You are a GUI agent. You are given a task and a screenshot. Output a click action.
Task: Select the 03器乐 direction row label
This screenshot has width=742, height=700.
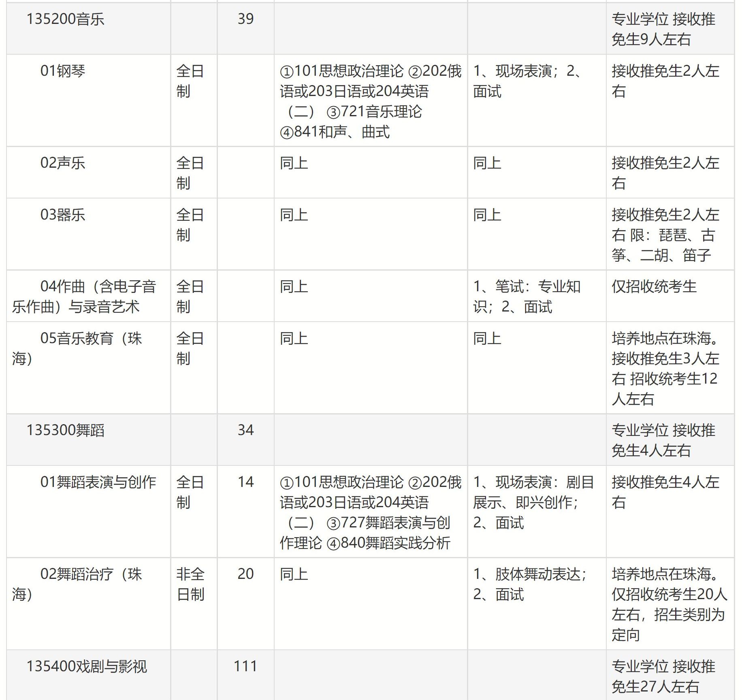click(63, 215)
